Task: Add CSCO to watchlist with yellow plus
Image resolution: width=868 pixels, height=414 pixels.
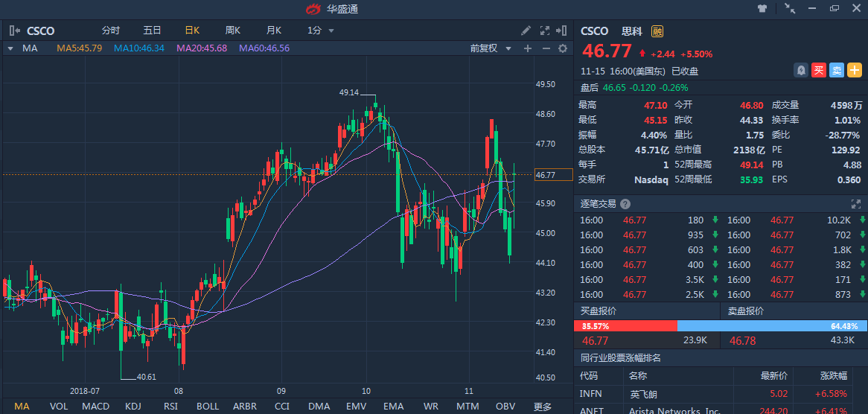Action: pyautogui.click(x=855, y=70)
